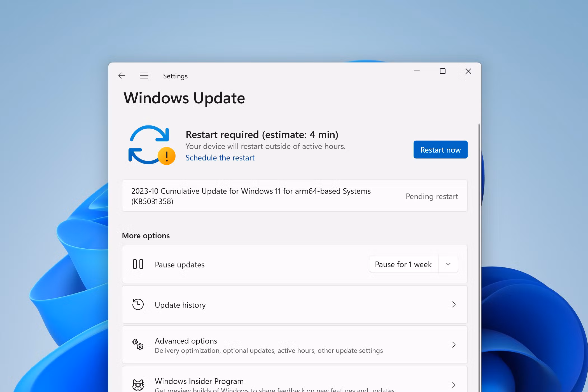Go back with the back arrow
588x392 pixels.
point(122,76)
